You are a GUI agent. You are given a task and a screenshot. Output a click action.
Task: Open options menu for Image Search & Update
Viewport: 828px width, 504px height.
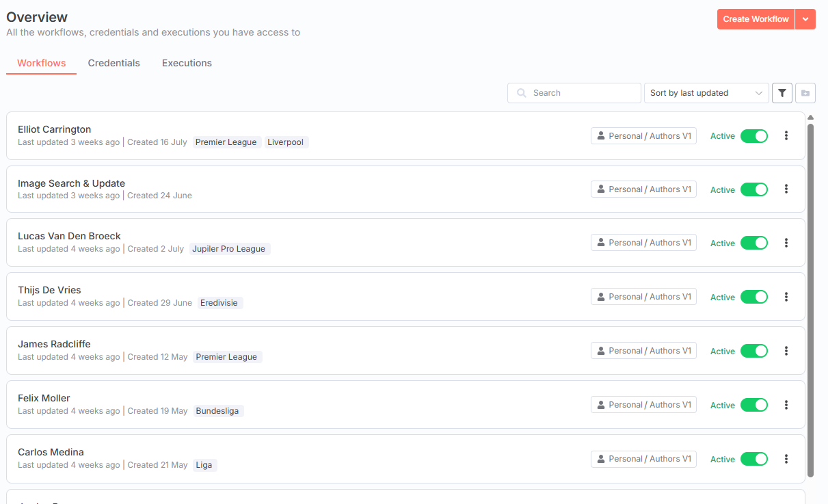click(786, 189)
